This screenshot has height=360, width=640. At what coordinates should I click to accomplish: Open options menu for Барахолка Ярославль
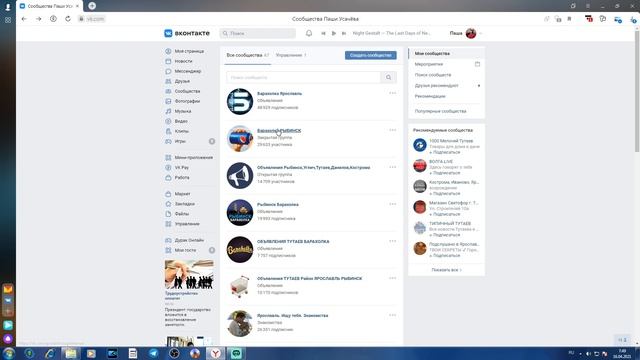coord(393,93)
